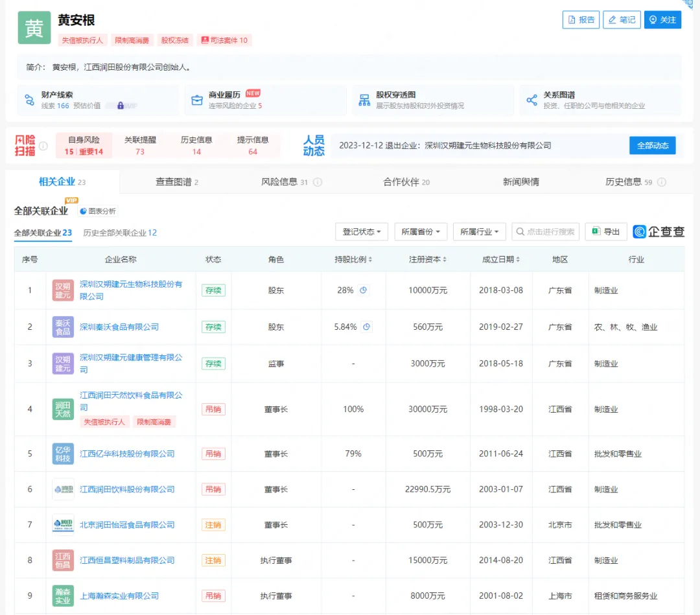The height and width of the screenshot is (615, 700).
Task: Select the 全部关联企业 23 sub-tab
Action: (43, 233)
